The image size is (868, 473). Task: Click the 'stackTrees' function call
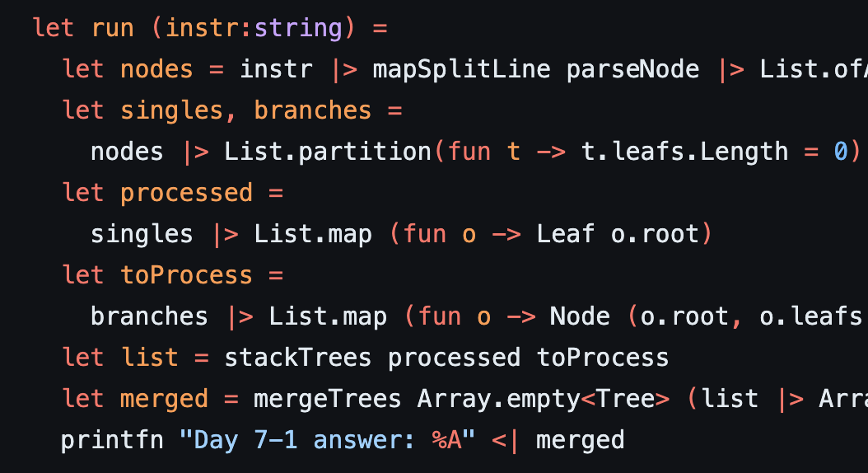[x=298, y=358]
